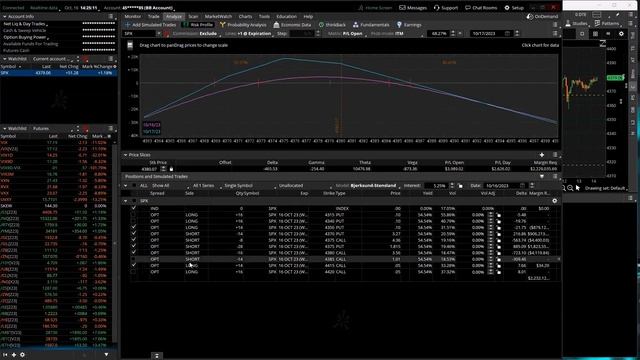This screenshot has height=360, width=640.
Task: Open Support
Action: point(446,8)
